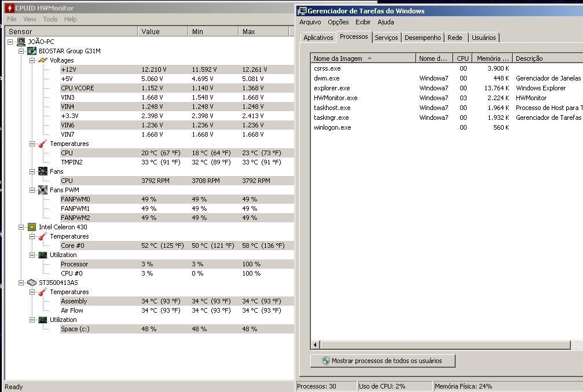Viewport: 583px width, 392px height.
Task: Click the BIOSTAR Group G31M motherboard icon
Action: coord(32,51)
